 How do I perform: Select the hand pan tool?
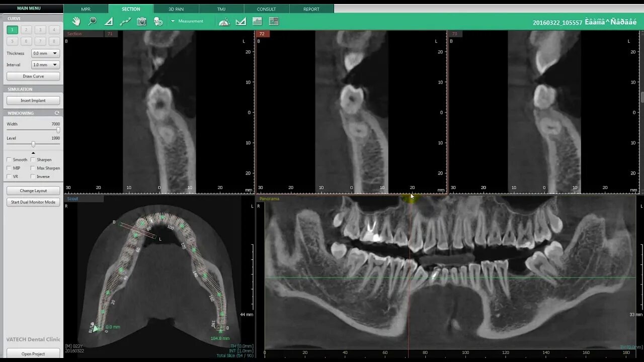click(x=76, y=21)
